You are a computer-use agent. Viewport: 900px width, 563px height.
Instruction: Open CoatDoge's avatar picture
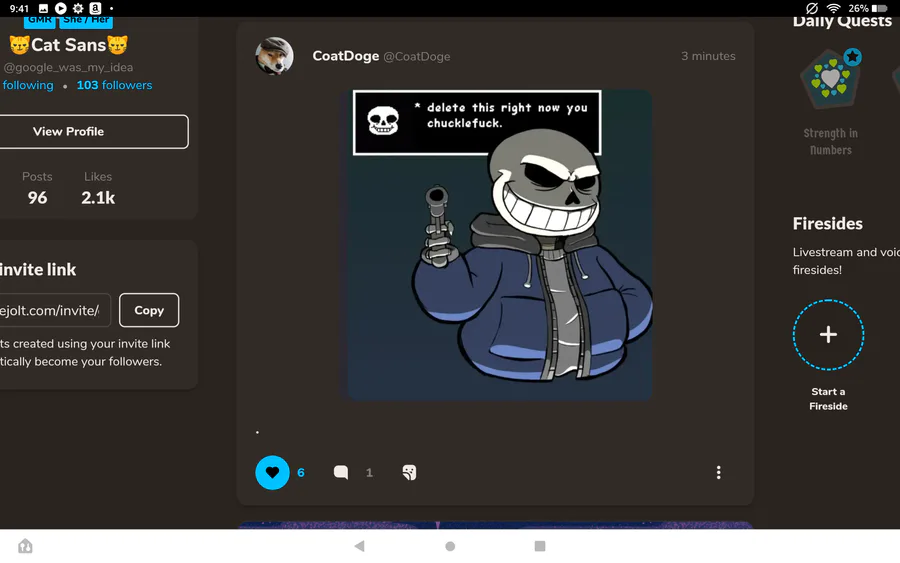(274, 56)
